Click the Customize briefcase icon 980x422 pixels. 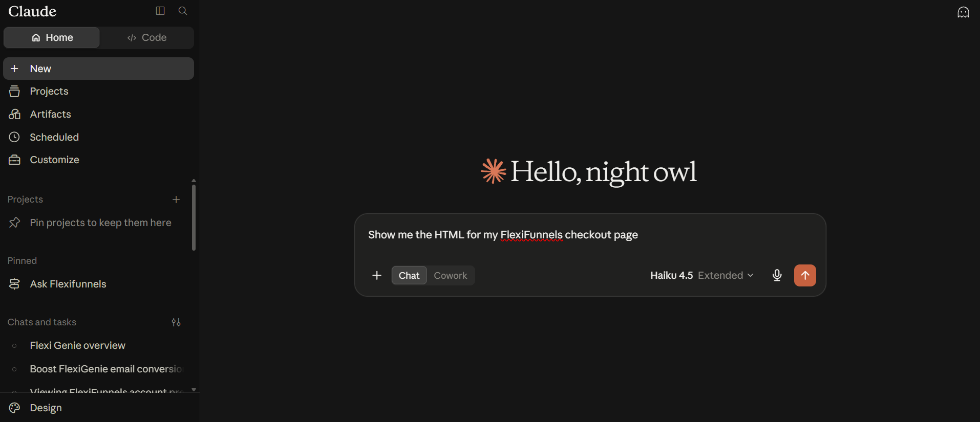coord(14,160)
